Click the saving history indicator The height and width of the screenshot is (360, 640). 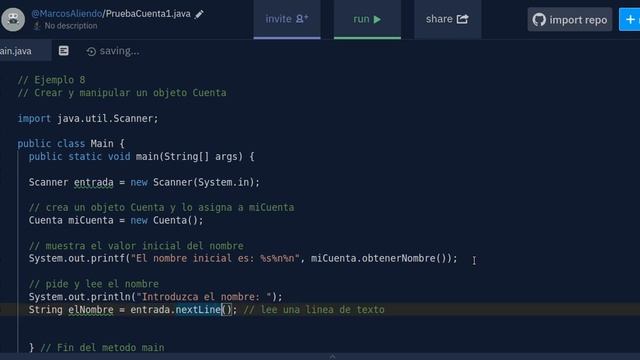pyautogui.click(x=113, y=51)
